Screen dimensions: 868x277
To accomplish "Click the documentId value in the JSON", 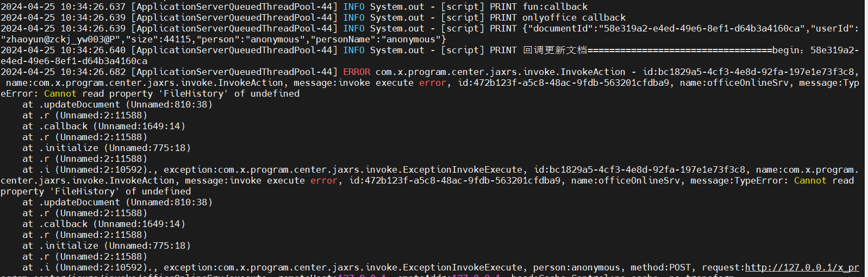I will coord(698,28).
